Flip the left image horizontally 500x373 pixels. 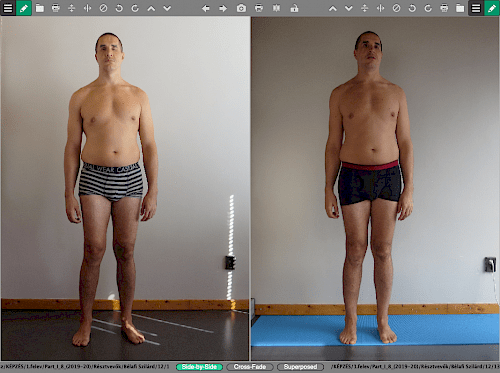coord(87,8)
